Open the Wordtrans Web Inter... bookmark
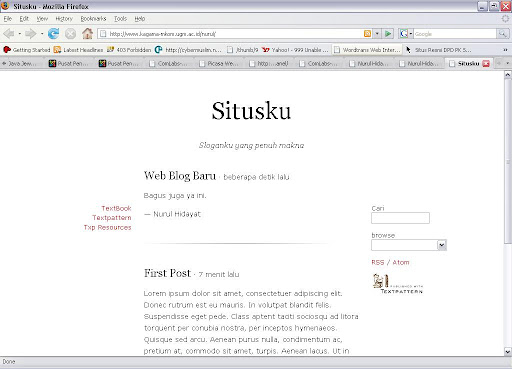This screenshot has height=369, width=512. pos(367,50)
